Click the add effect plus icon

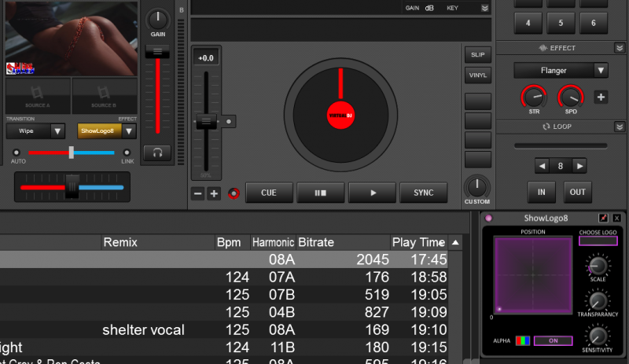pyautogui.click(x=600, y=97)
